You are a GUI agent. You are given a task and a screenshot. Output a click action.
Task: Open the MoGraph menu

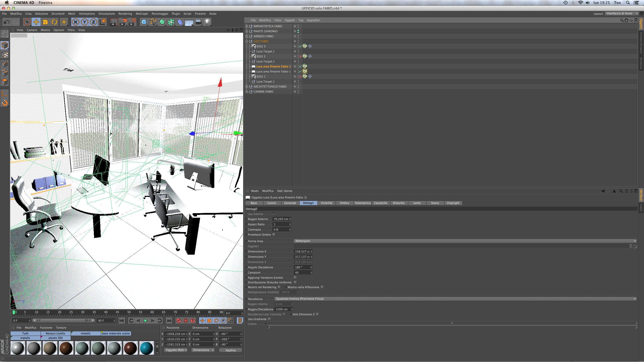[142, 14]
